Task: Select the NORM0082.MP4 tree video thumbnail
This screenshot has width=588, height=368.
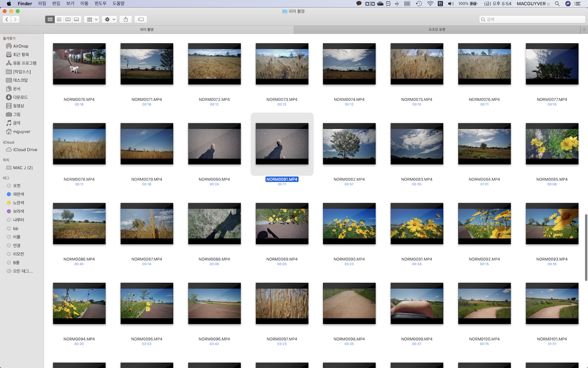Action: pos(349,144)
